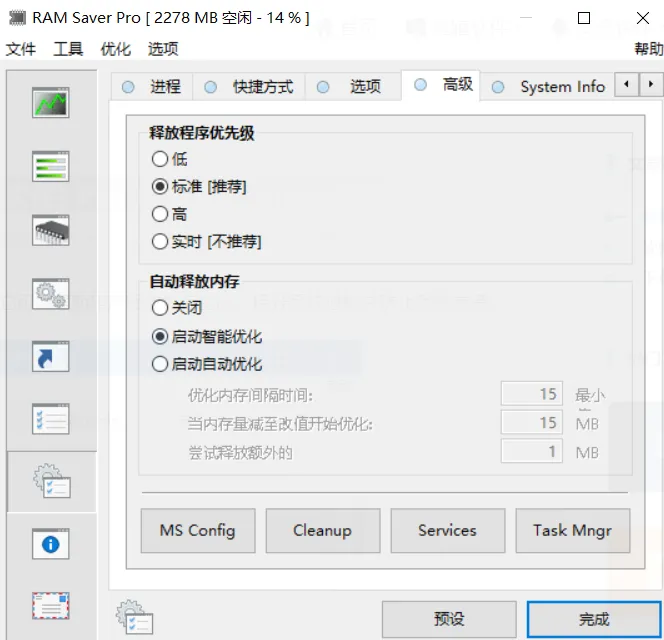The width and height of the screenshot is (664, 640).
Task: Open the 帮助 menu
Action: pos(648,49)
